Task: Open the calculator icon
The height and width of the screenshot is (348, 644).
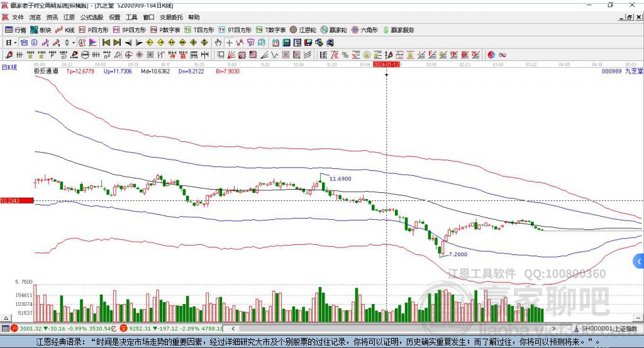Action: (287, 43)
